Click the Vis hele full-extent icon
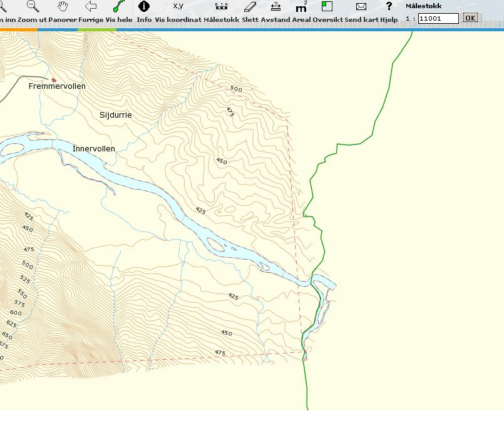This screenshot has height=448, width=504. pos(118,7)
